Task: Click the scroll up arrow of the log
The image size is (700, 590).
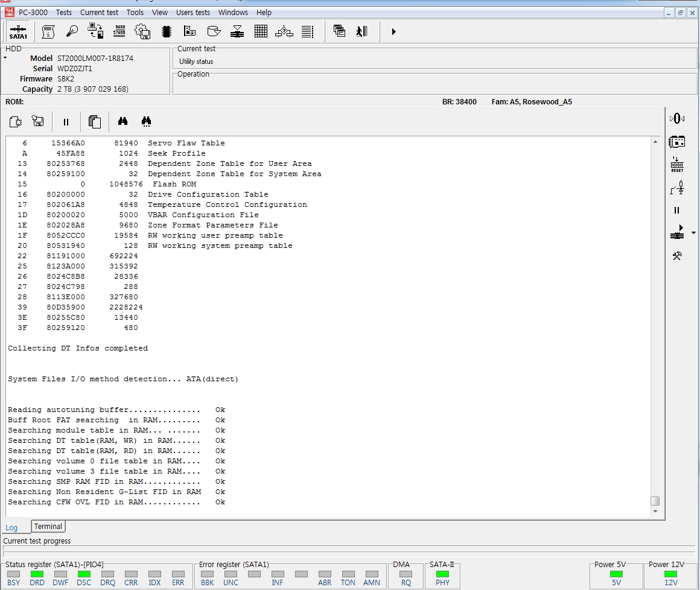Action: [x=655, y=142]
